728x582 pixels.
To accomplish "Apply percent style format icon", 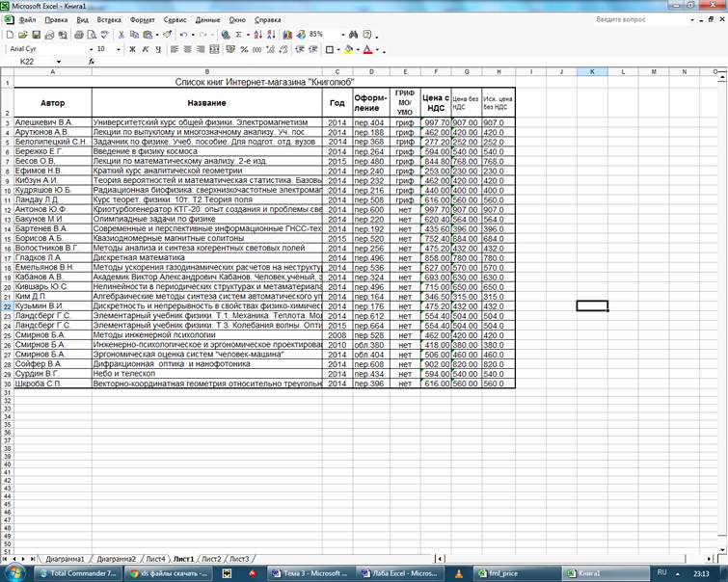I will (x=244, y=49).
